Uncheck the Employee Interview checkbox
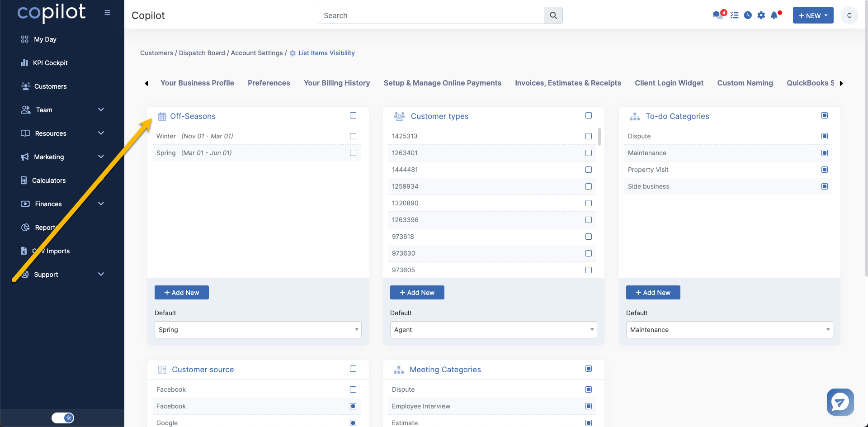Viewport: 868px width, 427px height. point(589,406)
